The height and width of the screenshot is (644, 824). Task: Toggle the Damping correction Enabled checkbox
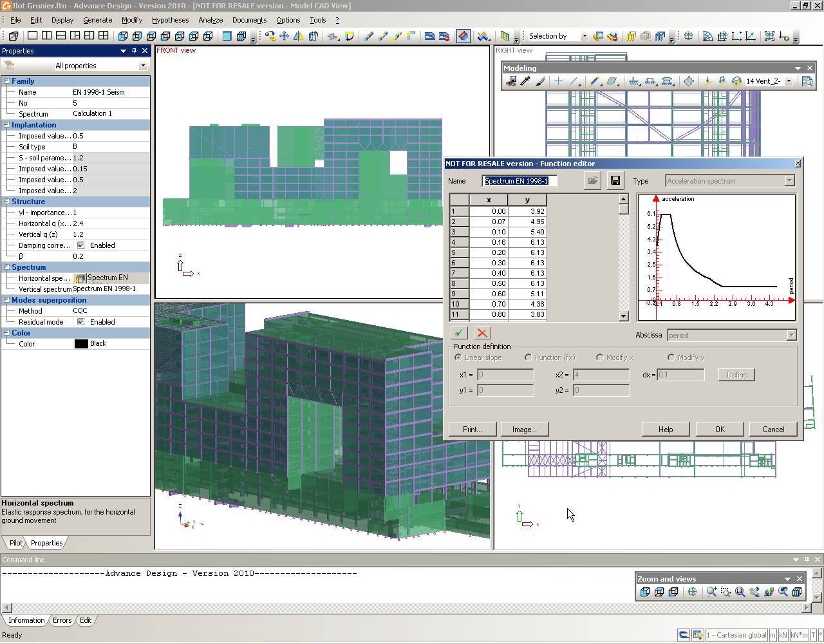click(80, 245)
